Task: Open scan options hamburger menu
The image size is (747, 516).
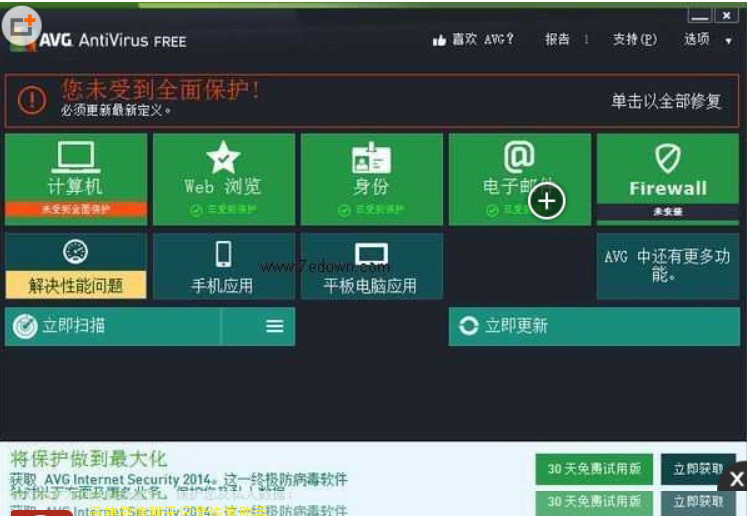Action: (x=274, y=326)
